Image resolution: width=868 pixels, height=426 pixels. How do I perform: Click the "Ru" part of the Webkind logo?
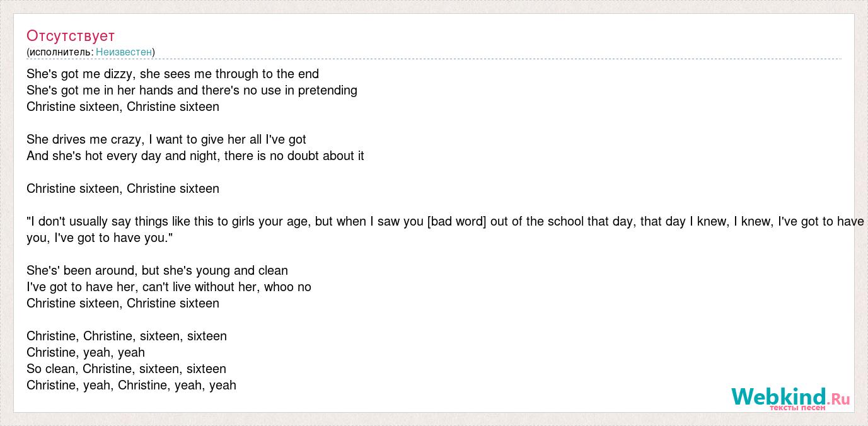[841, 399]
